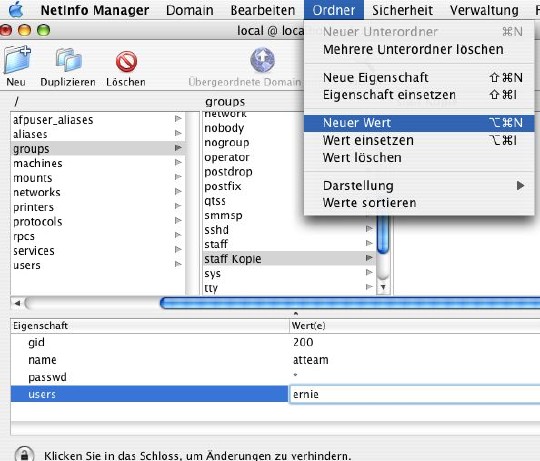Select the staff Kopie group
This screenshot has height=461, width=540.
click(x=289, y=259)
